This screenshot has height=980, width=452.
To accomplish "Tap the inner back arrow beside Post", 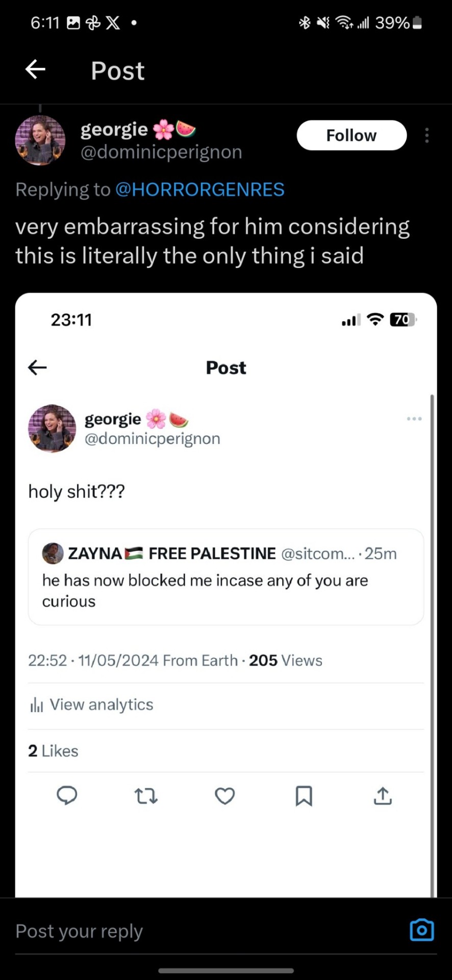I will click(37, 367).
